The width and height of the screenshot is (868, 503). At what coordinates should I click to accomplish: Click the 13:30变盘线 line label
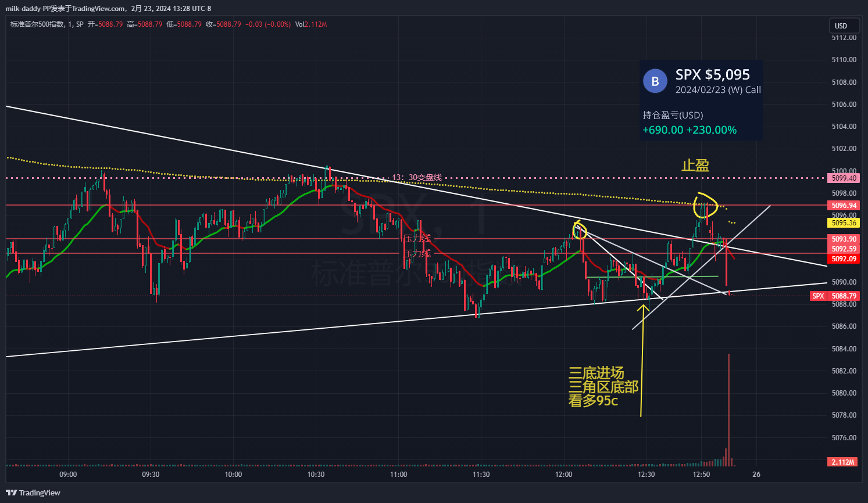point(416,177)
